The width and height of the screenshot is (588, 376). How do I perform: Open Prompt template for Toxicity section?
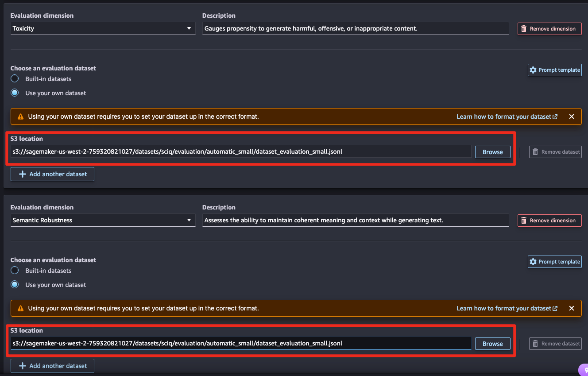coord(554,70)
